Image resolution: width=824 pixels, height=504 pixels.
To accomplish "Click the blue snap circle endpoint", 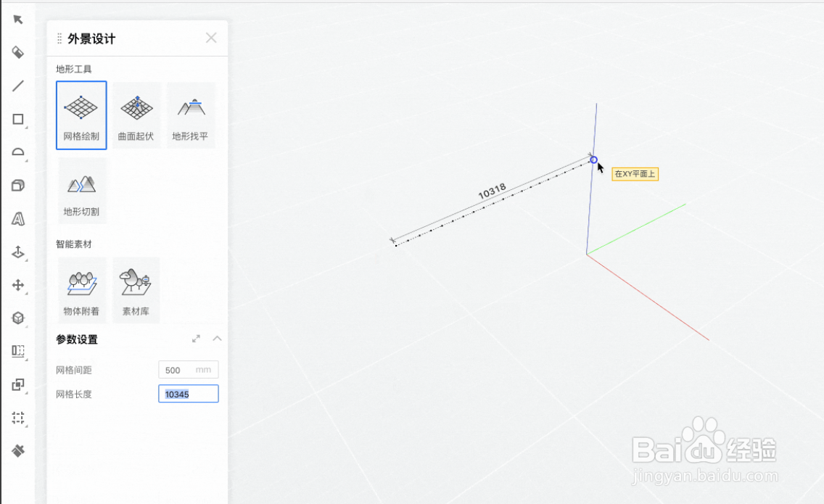I will click(593, 160).
